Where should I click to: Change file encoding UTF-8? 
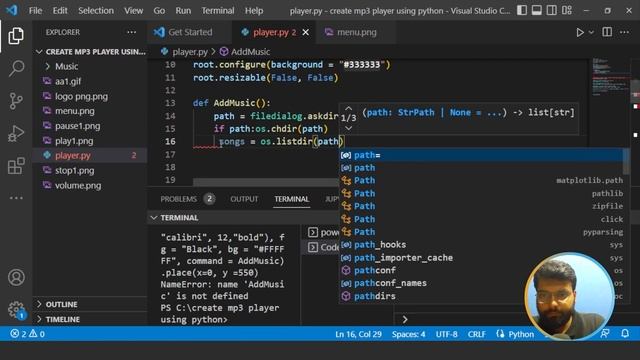(x=447, y=334)
